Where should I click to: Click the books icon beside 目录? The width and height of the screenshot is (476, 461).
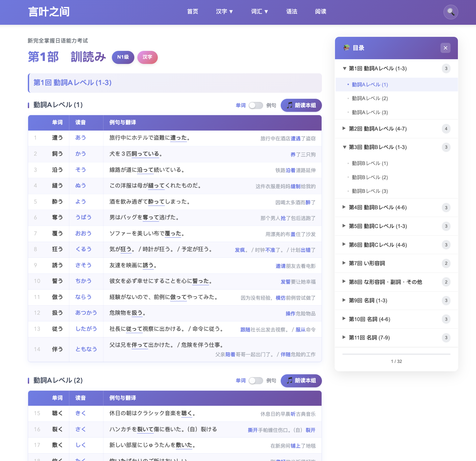pos(346,48)
